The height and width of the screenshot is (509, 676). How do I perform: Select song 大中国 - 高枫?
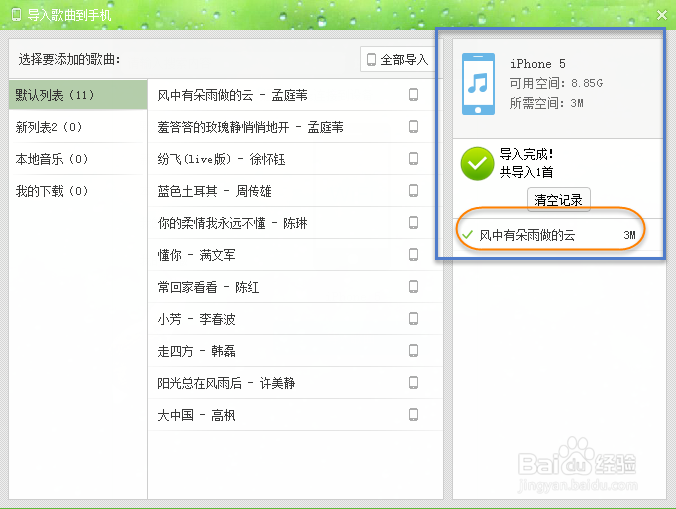295,415
